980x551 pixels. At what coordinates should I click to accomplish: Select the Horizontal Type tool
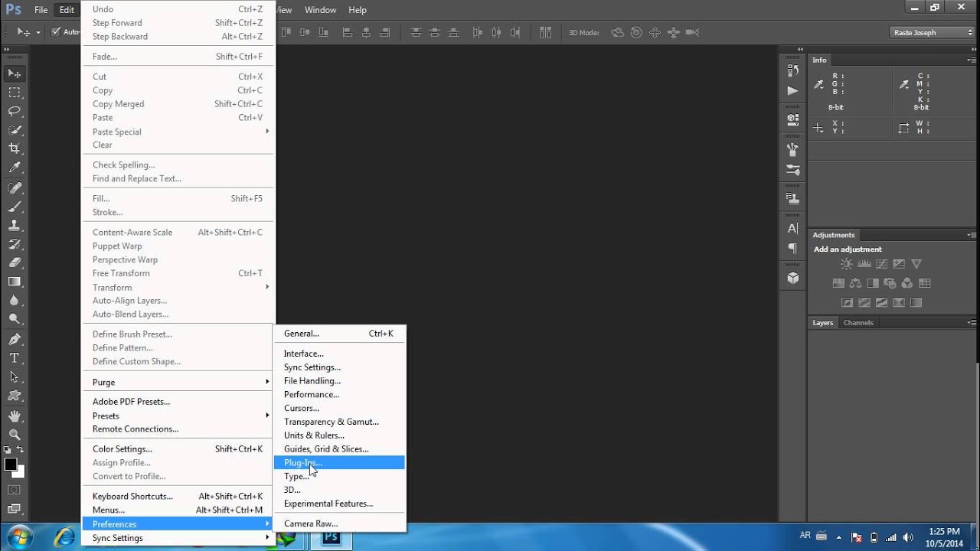(15, 358)
